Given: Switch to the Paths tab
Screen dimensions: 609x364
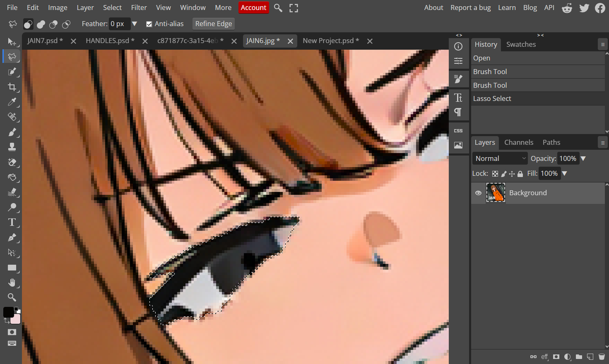Looking at the screenshot, I should pos(551,142).
